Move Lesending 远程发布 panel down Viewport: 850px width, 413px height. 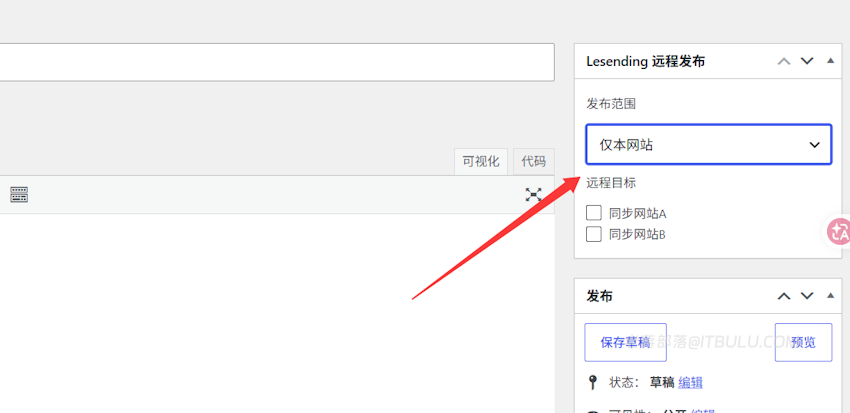pyautogui.click(x=807, y=61)
